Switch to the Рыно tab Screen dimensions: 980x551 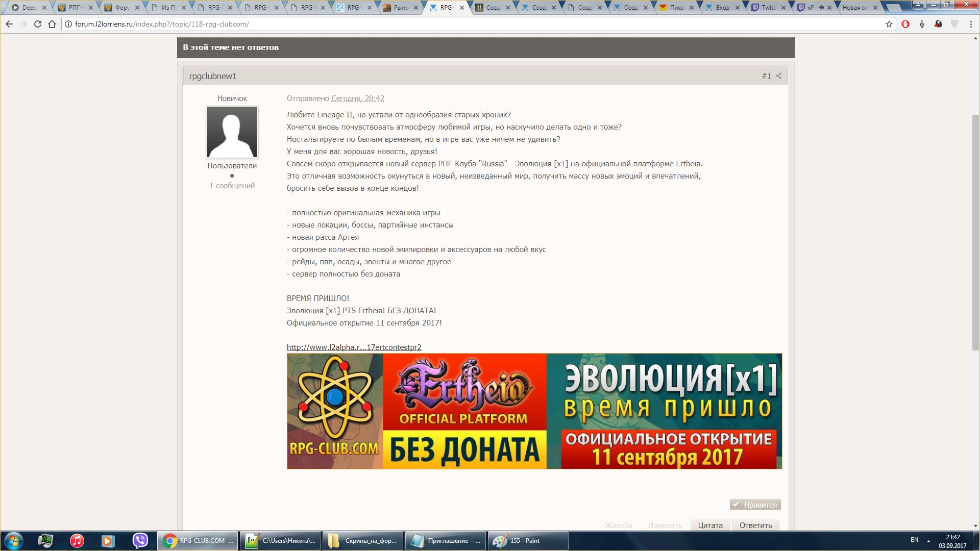click(x=401, y=8)
